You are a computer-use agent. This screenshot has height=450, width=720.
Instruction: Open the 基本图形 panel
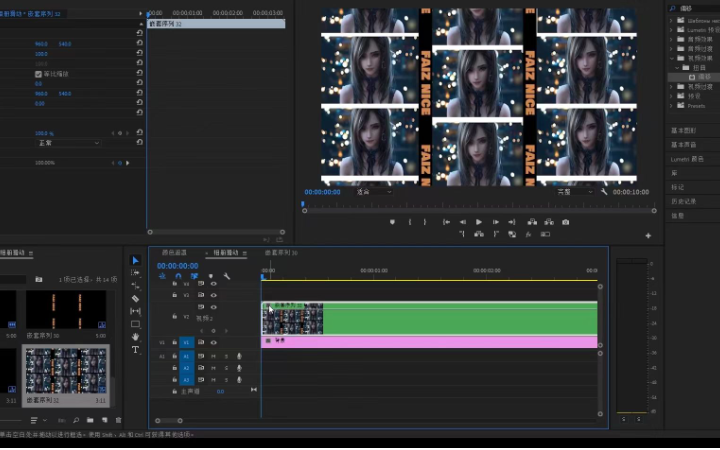[x=684, y=131]
